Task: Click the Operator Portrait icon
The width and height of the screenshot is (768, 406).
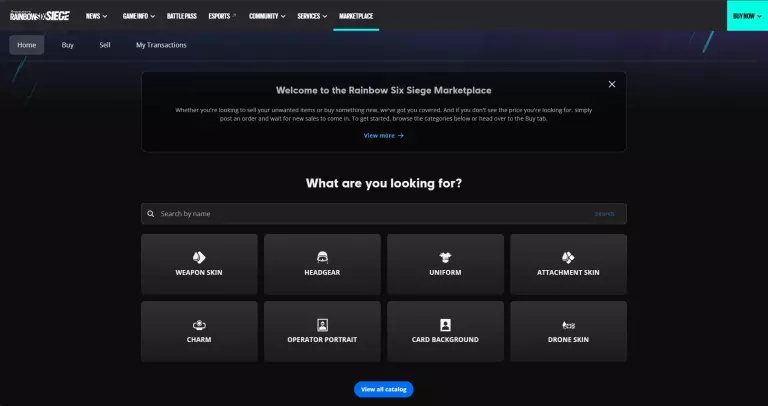Action: point(322,325)
